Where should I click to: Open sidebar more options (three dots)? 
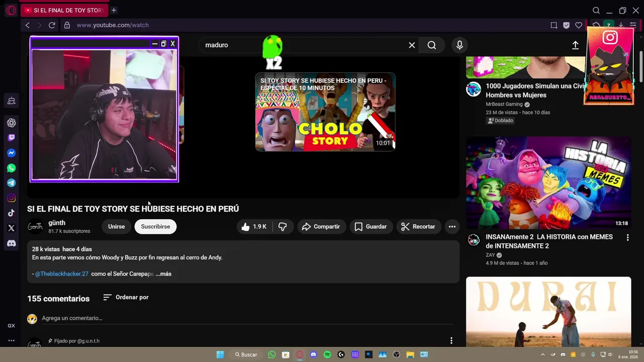coord(11,341)
